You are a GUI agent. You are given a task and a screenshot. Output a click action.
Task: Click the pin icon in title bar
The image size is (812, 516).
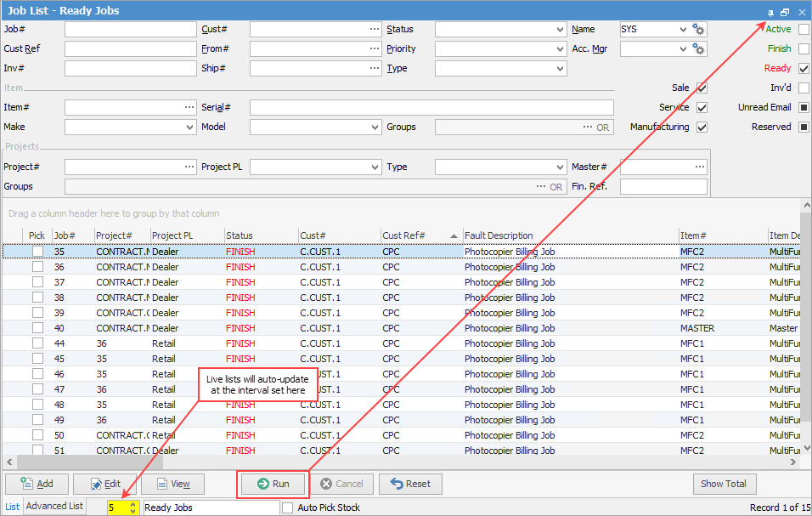[x=770, y=12]
